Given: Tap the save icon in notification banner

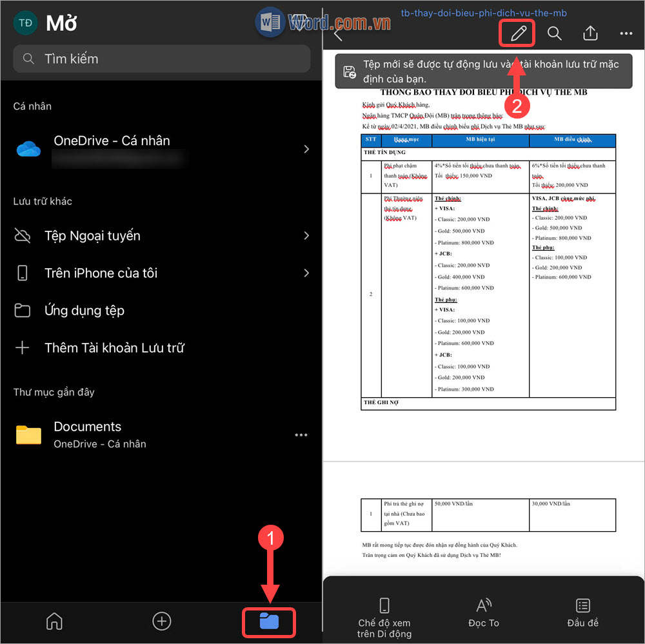Looking at the screenshot, I should pos(350,72).
